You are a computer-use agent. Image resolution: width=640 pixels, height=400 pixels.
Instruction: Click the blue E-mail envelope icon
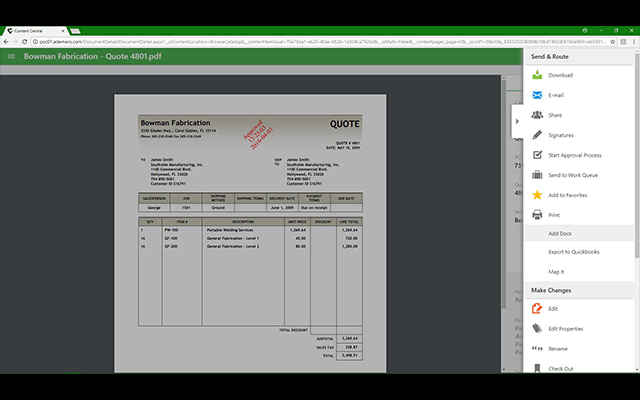pos(537,95)
